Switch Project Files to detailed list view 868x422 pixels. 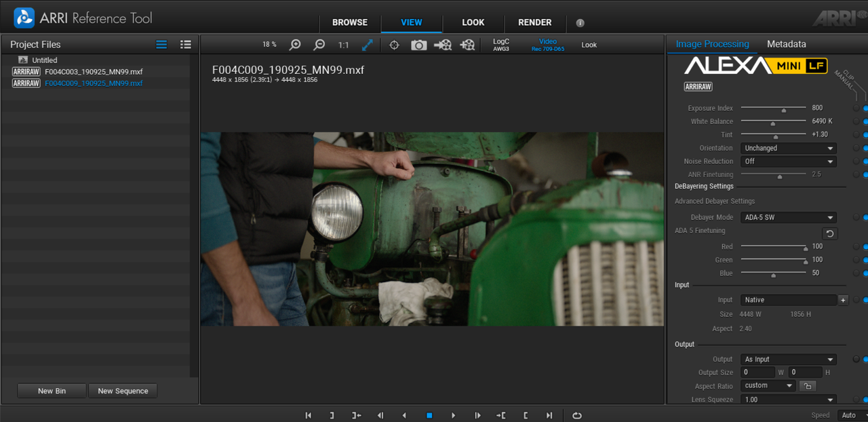pos(186,45)
